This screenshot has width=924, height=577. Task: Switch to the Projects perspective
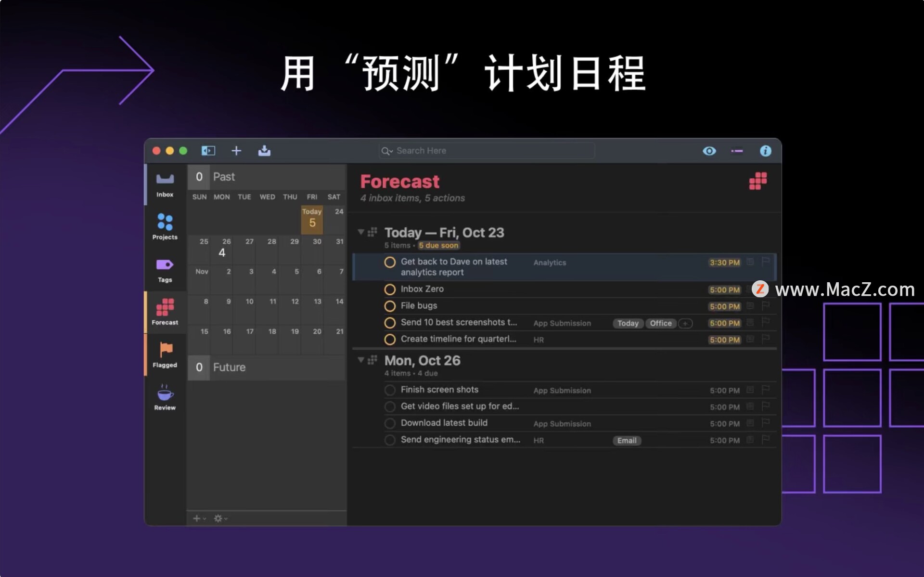click(165, 226)
